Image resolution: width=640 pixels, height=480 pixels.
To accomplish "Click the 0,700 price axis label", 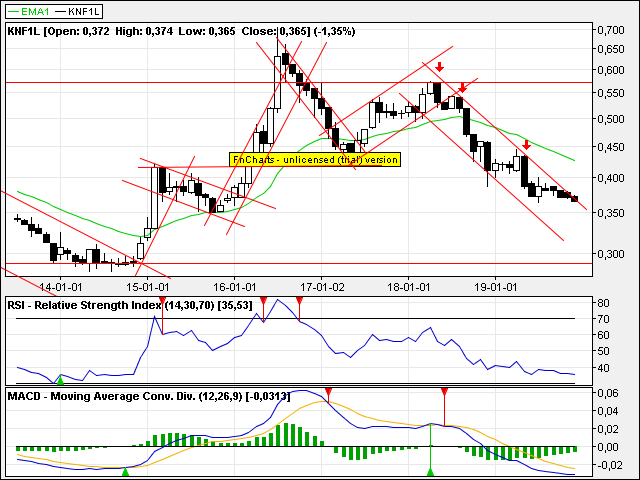I will pos(611,30).
